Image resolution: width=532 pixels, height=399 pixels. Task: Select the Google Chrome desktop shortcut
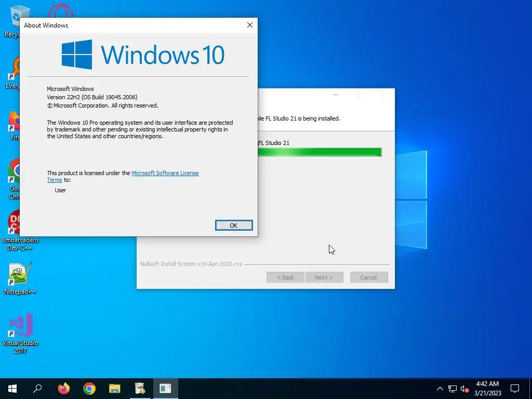[14, 179]
